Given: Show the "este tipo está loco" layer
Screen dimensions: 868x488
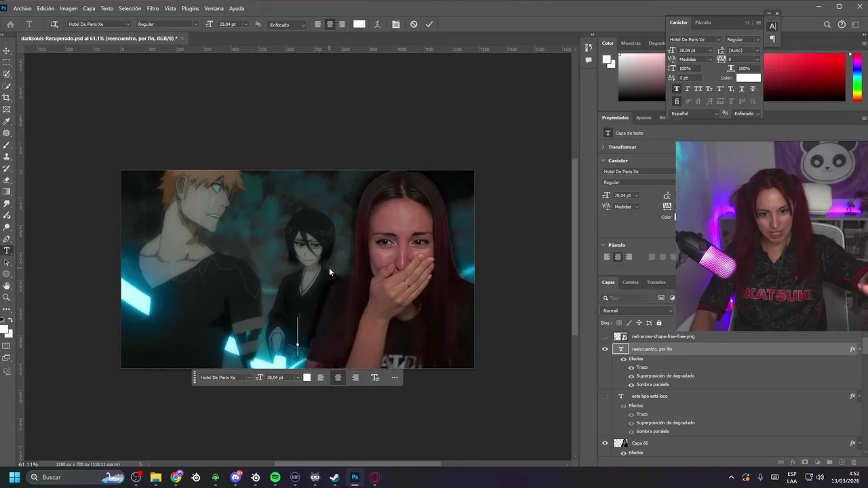Looking at the screenshot, I should tap(605, 396).
